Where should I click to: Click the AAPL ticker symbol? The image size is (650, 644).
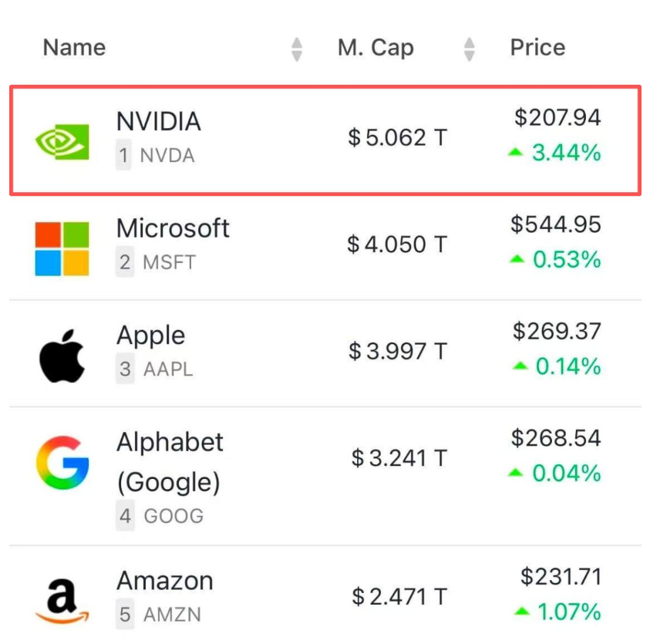[x=168, y=369]
